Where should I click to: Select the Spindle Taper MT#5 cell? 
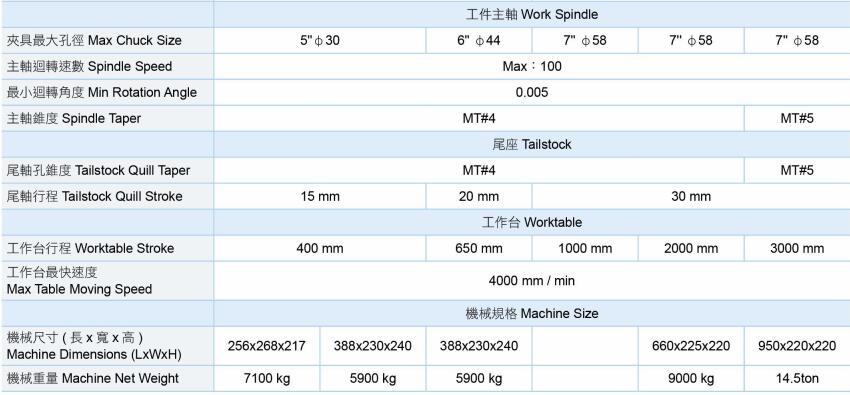(x=797, y=119)
